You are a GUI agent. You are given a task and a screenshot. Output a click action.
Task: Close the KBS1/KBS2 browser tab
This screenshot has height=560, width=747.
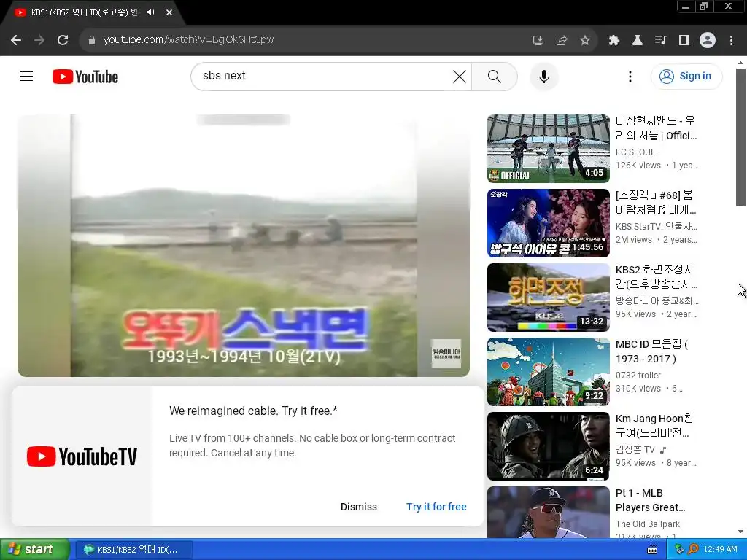[x=169, y=12]
